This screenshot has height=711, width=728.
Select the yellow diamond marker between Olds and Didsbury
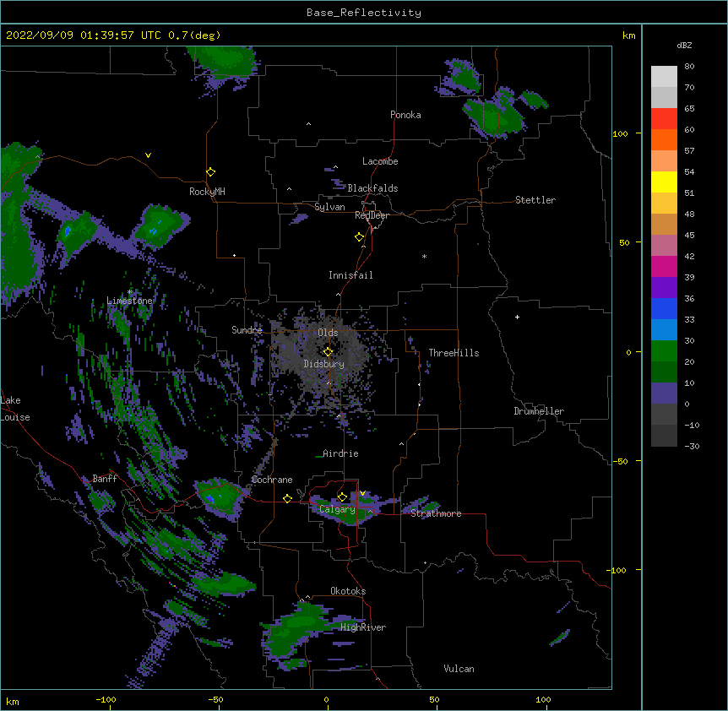(328, 351)
